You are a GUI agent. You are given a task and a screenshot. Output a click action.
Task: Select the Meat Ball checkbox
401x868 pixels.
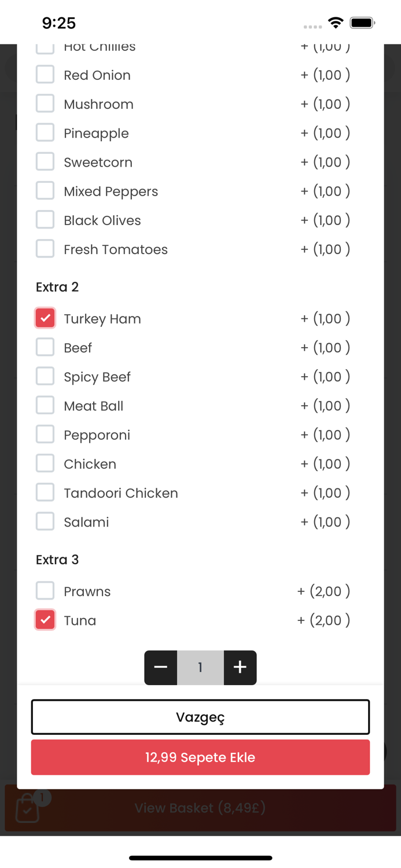45,405
